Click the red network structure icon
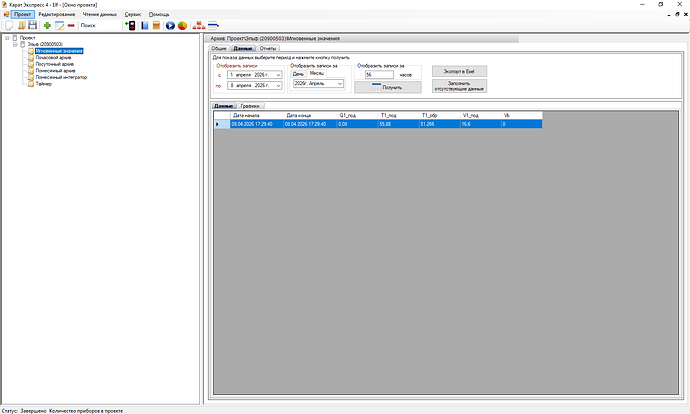 tap(198, 25)
